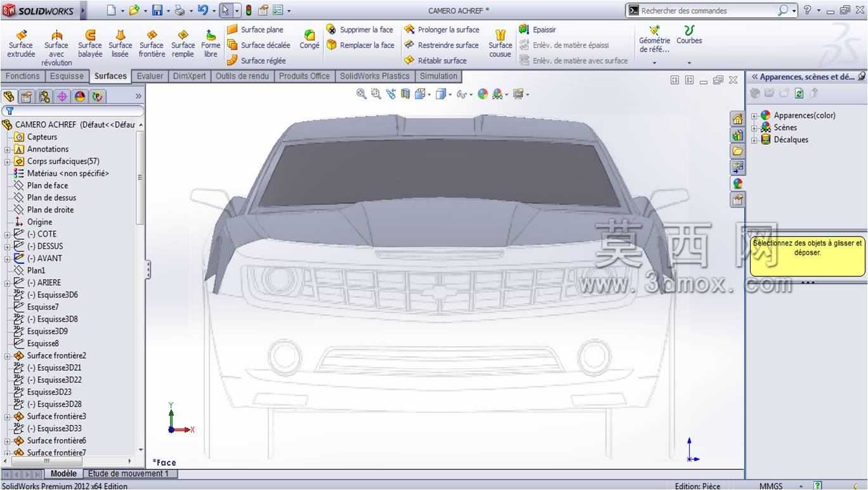
Task: Expand the Annotations node
Action: (7, 150)
